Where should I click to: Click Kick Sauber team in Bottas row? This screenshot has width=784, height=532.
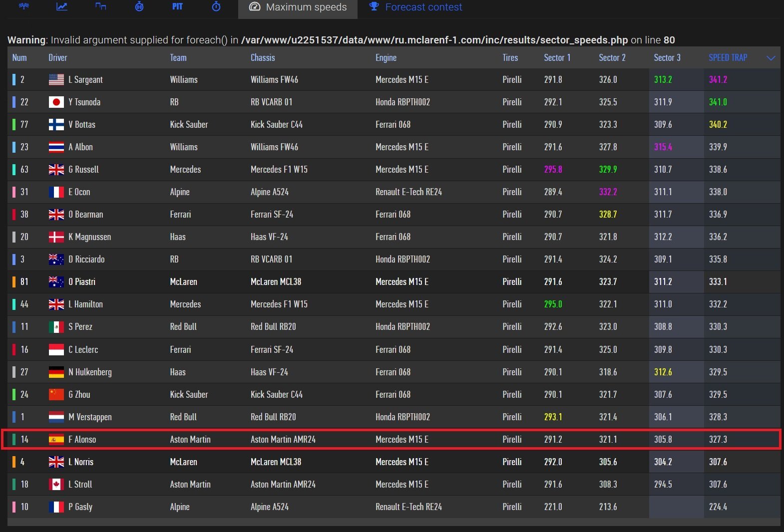click(x=189, y=124)
